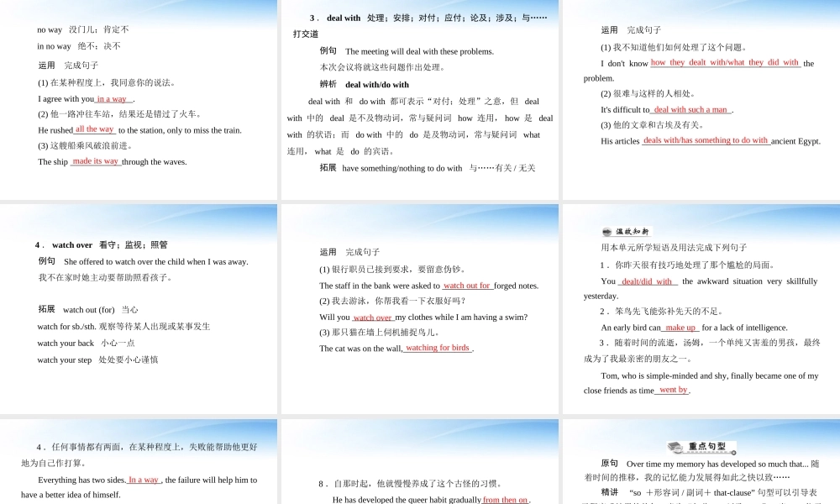
Task: Click the red answer 'went by'
Action: click(x=674, y=390)
